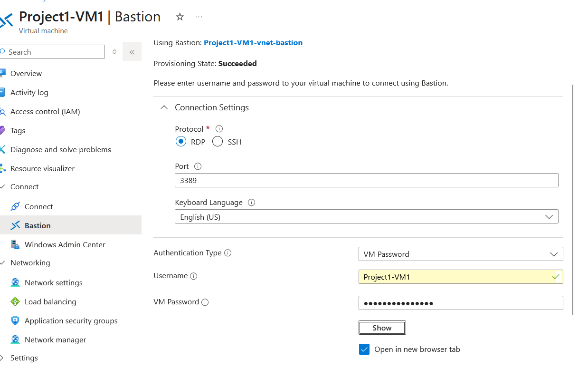This screenshot has height=369, width=588.
Task: Collapse the Networking sidebar group
Action: 2,263
